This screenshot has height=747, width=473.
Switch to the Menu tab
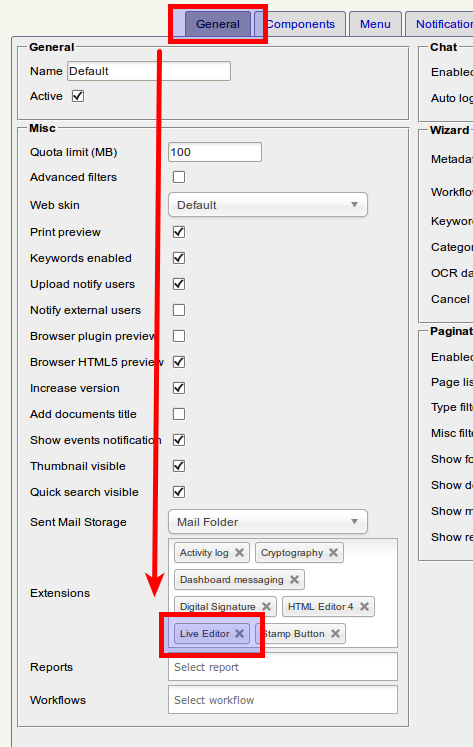pos(375,24)
